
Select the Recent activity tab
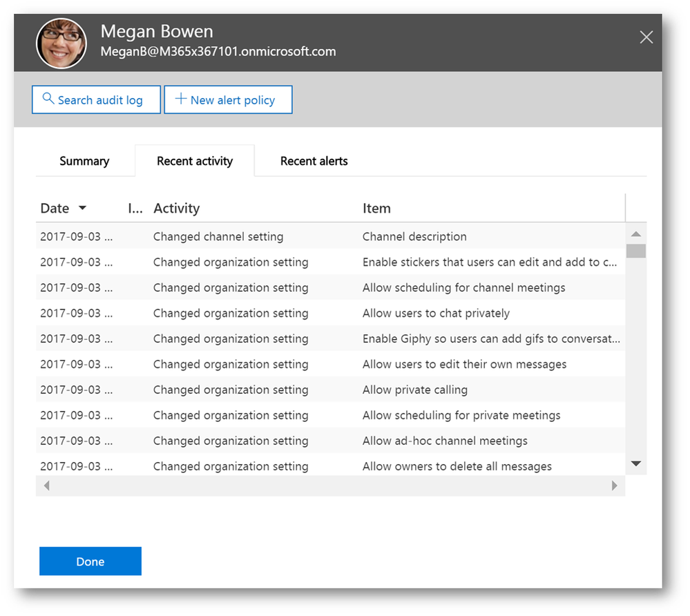click(x=195, y=161)
